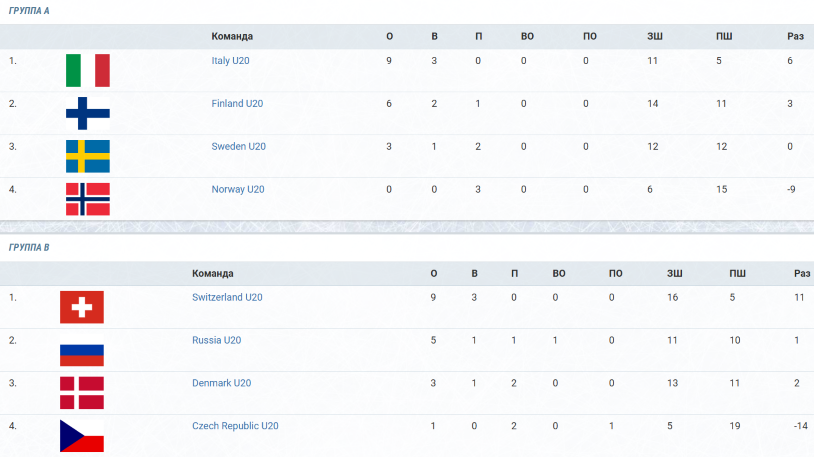814x457 pixels.
Task: Open the Norway U20 team link
Action: [x=238, y=189]
